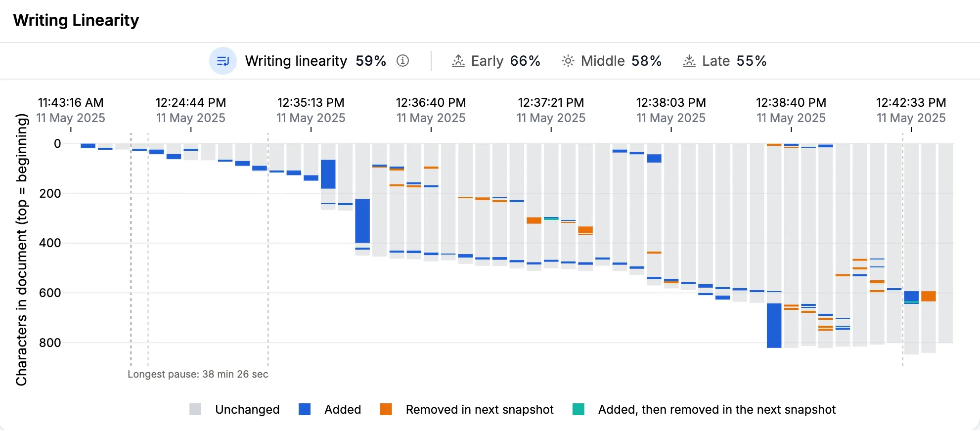Click the 12:37:21 PM timestamp marker
This screenshot has width=980, height=430.
[x=551, y=110]
